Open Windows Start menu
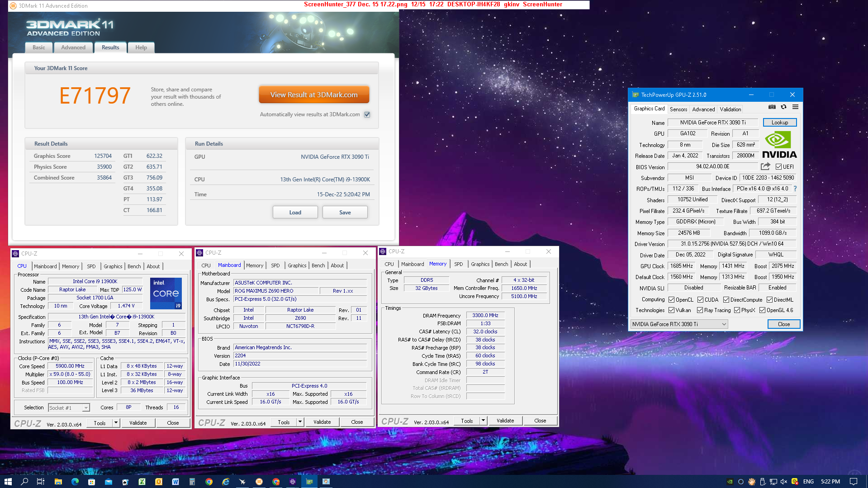This screenshot has height=488, width=868. coord(8,481)
